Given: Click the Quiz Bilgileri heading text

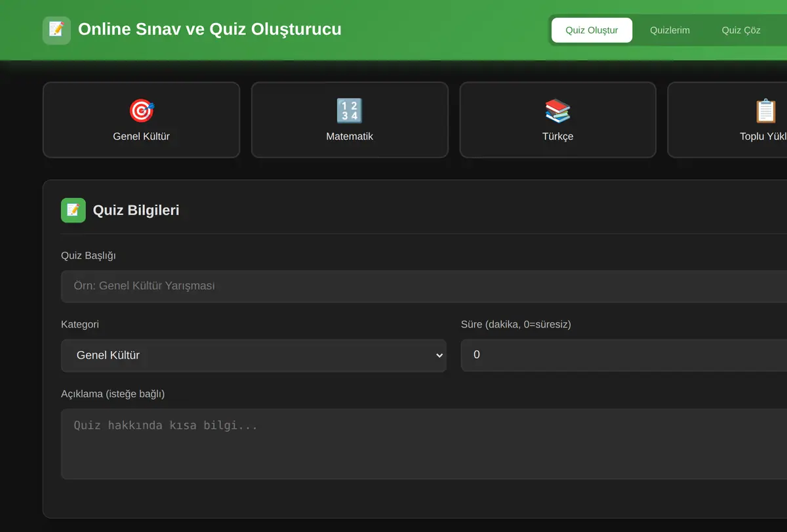Looking at the screenshot, I should (x=136, y=211).
